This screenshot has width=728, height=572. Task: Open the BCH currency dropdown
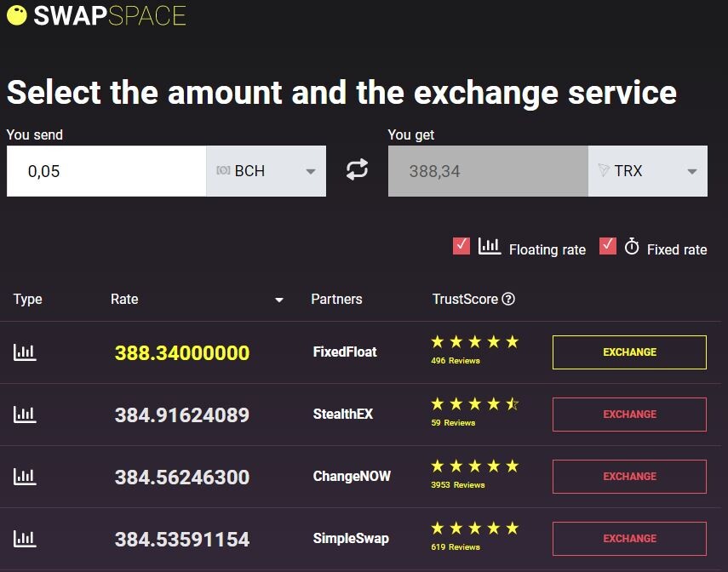pyautogui.click(x=266, y=171)
